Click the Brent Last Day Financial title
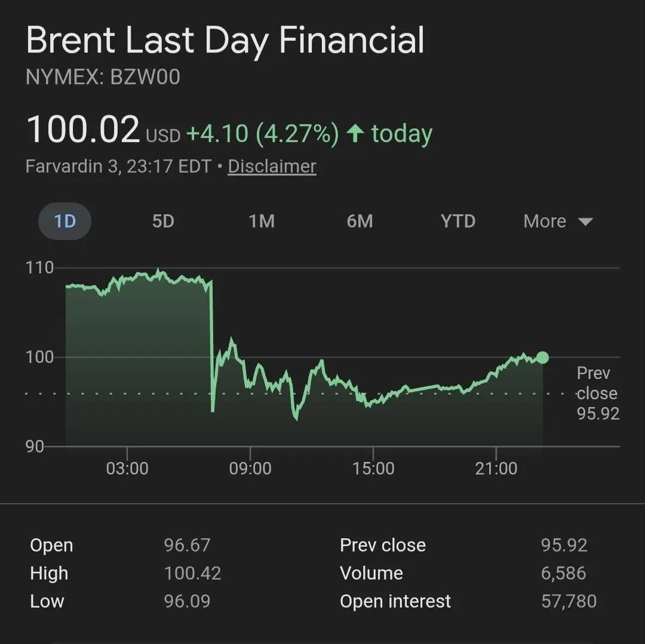The width and height of the screenshot is (645, 644). pos(225,41)
